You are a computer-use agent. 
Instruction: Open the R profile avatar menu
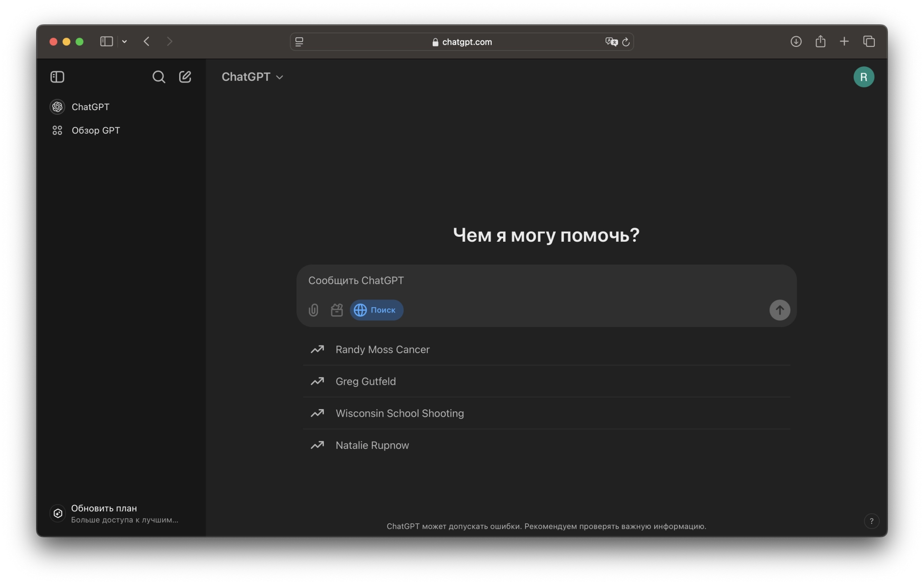[x=864, y=77]
